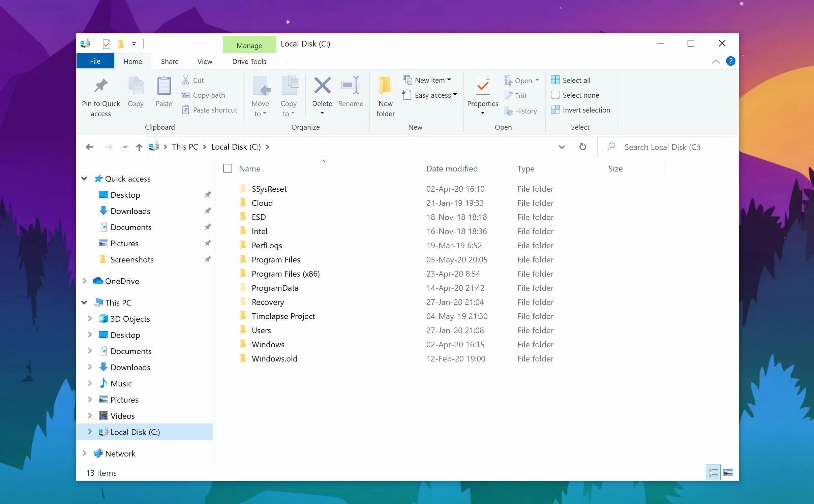814x504 pixels.
Task: Click the New folder icon
Action: 385,86
